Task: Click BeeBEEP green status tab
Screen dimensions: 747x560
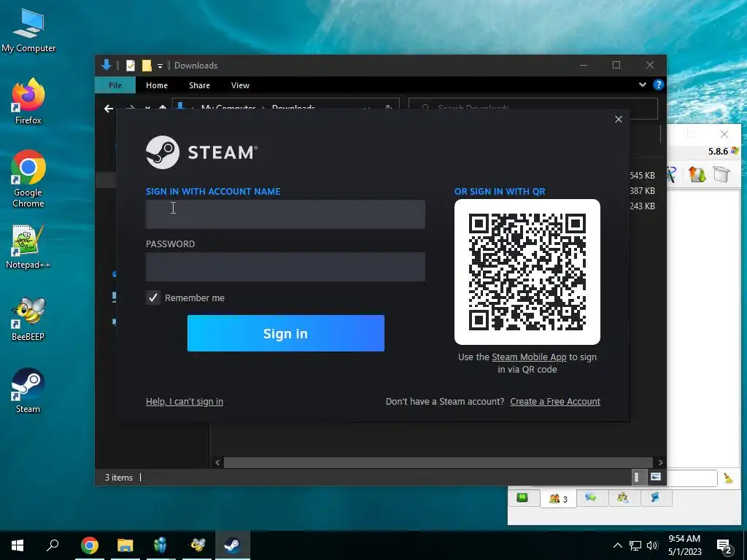Action: [x=522, y=498]
